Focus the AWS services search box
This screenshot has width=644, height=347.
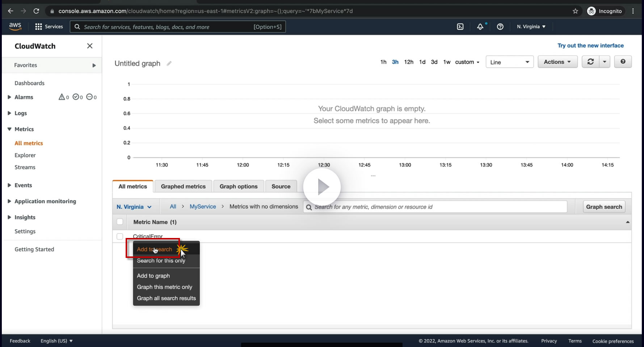point(178,27)
